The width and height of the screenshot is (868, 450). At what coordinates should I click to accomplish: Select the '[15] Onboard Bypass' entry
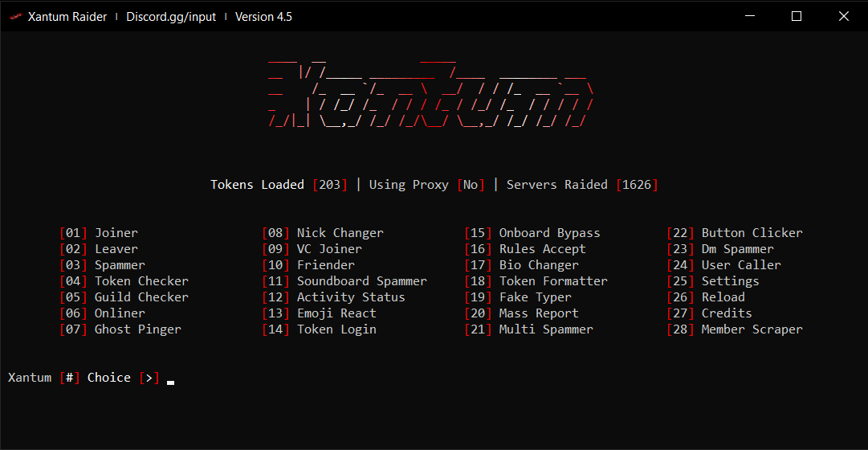(x=532, y=233)
